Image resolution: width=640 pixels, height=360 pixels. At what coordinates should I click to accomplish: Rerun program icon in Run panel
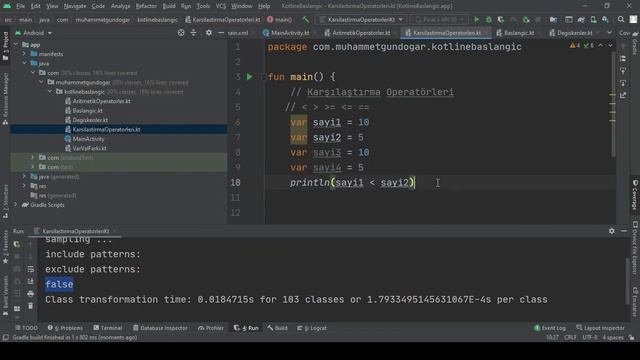pyautogui.click(x=17, y=244)
